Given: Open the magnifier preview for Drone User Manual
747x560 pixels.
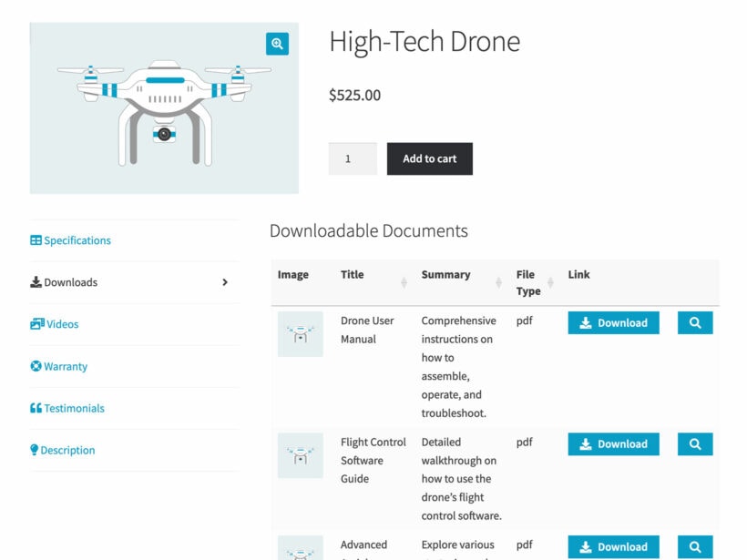Looking at the screenshot, I should click(x=694, y=322).
